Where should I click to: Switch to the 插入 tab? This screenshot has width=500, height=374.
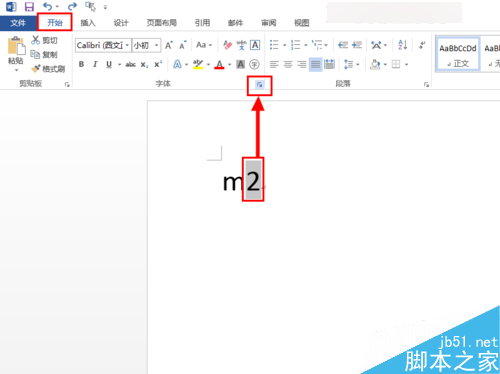pyautogui.click(x=88, y=23)
